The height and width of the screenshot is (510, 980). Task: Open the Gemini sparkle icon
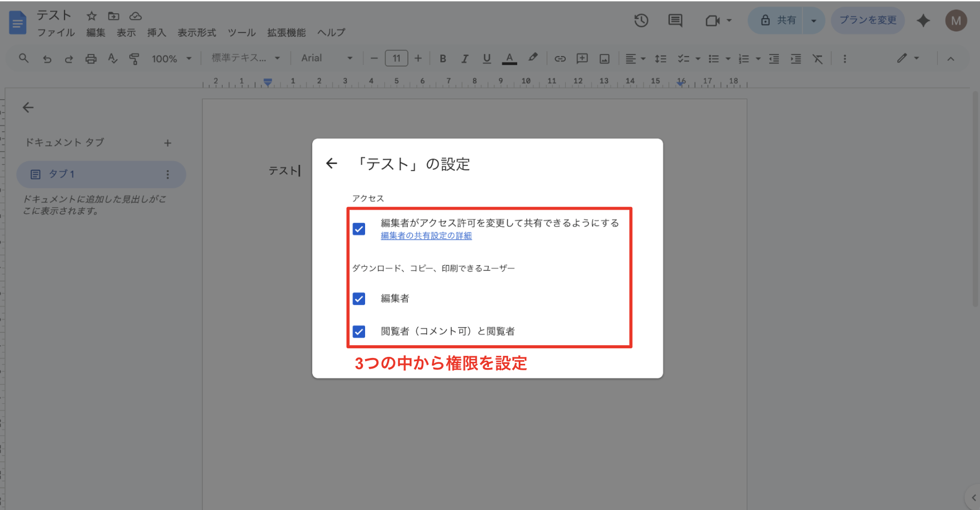click(x=923, y=21)
